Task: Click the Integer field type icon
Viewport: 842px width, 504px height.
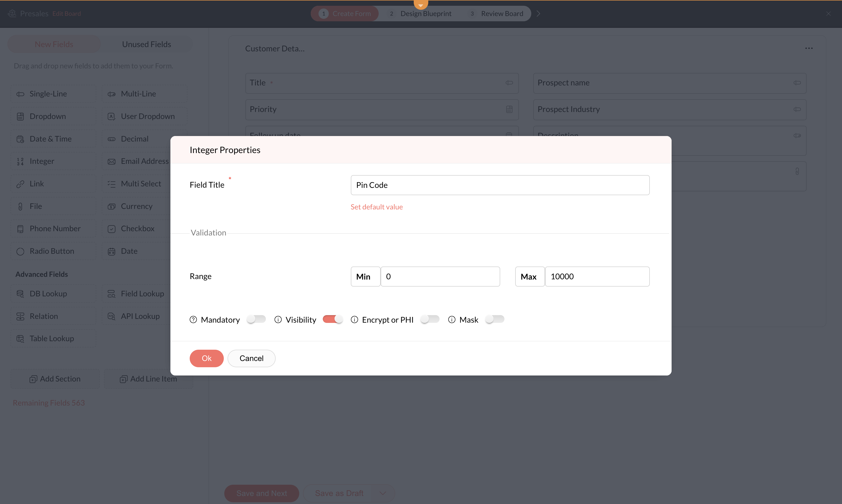Action: pos(20,161)
